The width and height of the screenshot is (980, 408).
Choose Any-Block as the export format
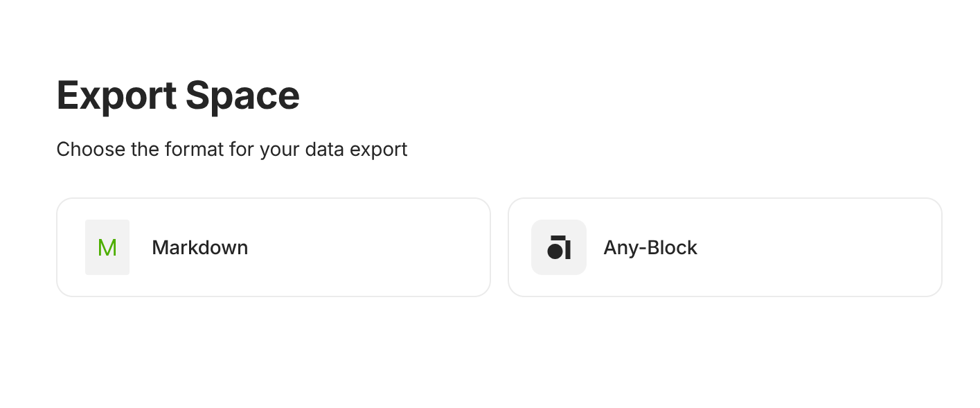coord(724,247)
